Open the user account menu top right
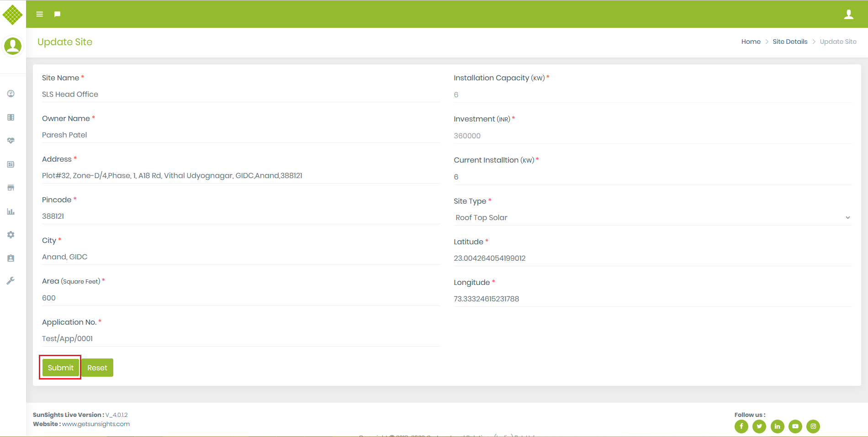This screenshot has height=437, width=868. [x=849, y=14]
